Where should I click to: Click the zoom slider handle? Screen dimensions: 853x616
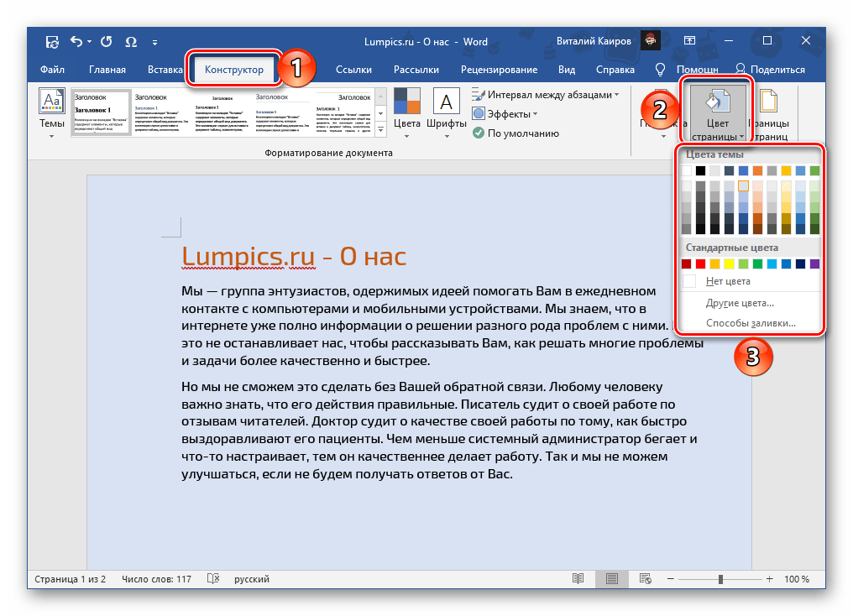[720, 579]
